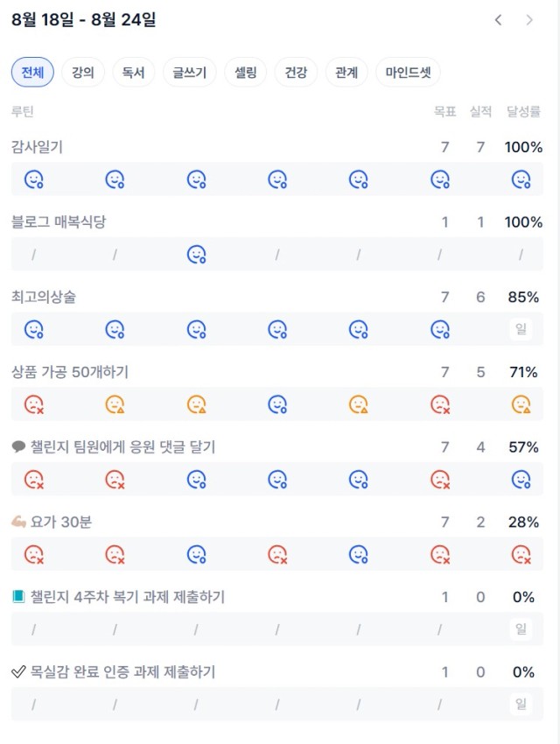Switch to the 독서 category tab
The height and width of the screenshot is (744, 560).
point(133,72)
